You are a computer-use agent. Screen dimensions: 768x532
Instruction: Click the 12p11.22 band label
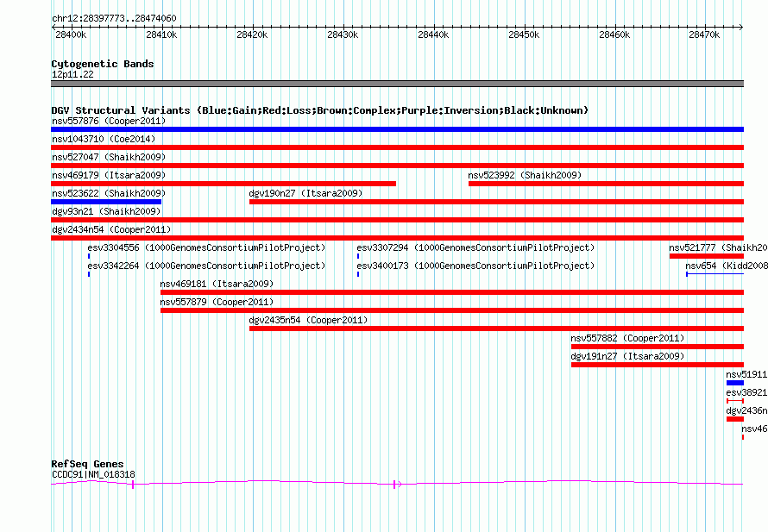click(x=72, y=74)
